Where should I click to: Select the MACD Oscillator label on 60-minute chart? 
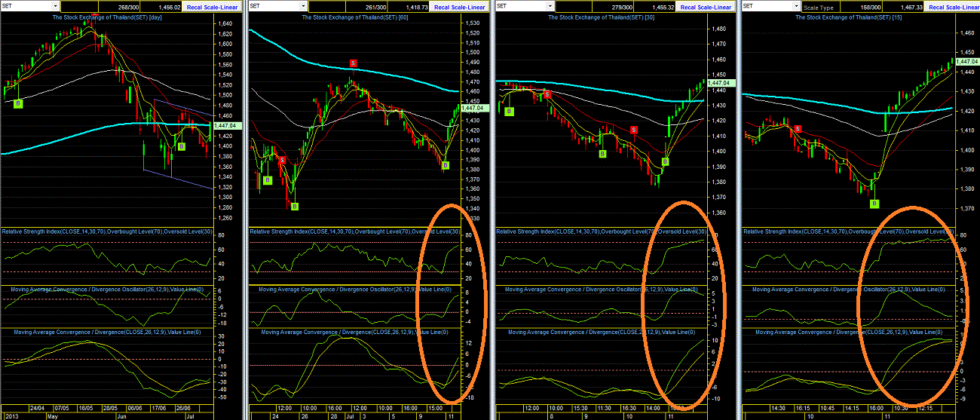tap(354, 289)
